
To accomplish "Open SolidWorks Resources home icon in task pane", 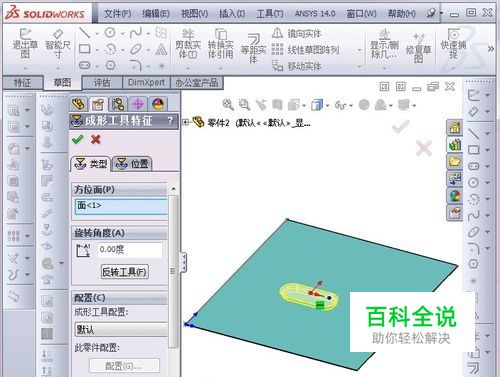I will click(x=455, y=128).
